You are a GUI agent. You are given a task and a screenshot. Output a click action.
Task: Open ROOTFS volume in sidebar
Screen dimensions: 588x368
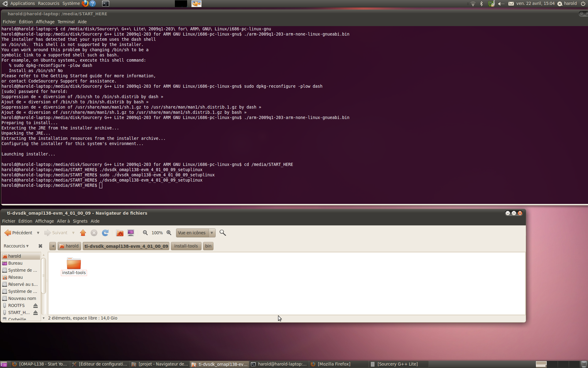tap(16, 305)
